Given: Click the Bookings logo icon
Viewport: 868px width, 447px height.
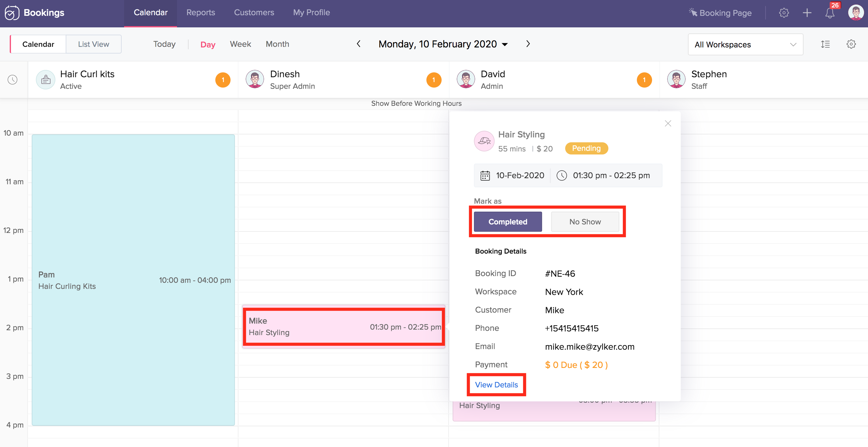Looking at the screenshot, I should [12, 13].
